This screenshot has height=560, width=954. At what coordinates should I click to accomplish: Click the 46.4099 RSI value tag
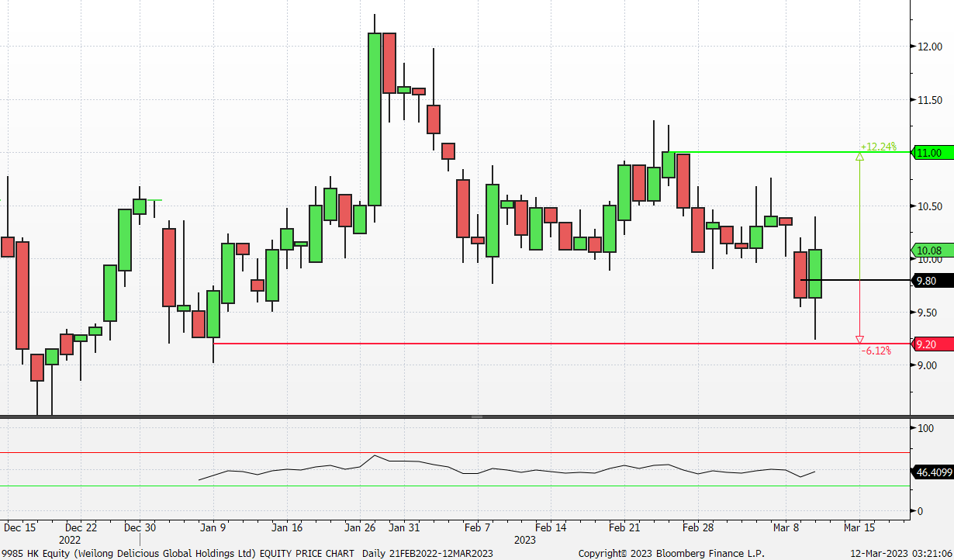tap(933, 472)
